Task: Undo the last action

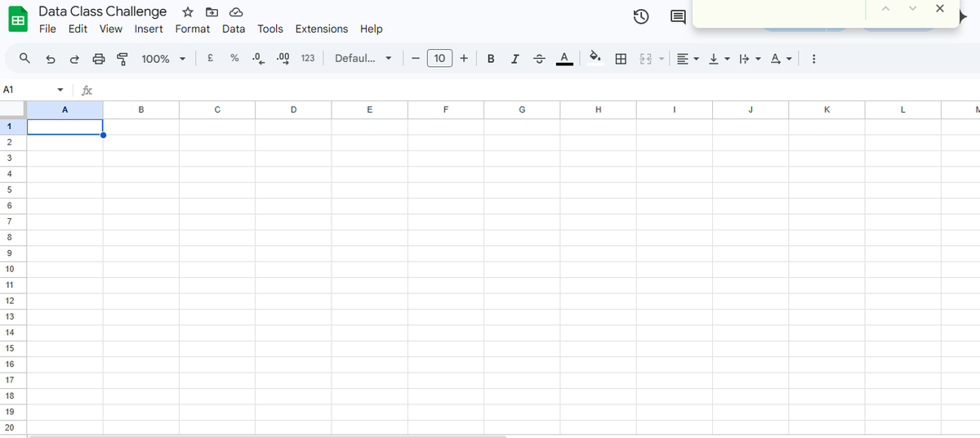Action: [51, 59]
